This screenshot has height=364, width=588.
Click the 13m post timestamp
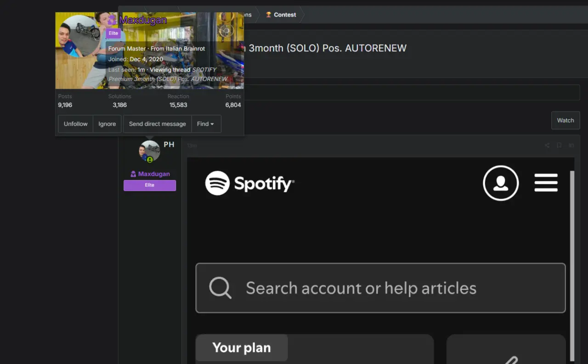point(192,146)
